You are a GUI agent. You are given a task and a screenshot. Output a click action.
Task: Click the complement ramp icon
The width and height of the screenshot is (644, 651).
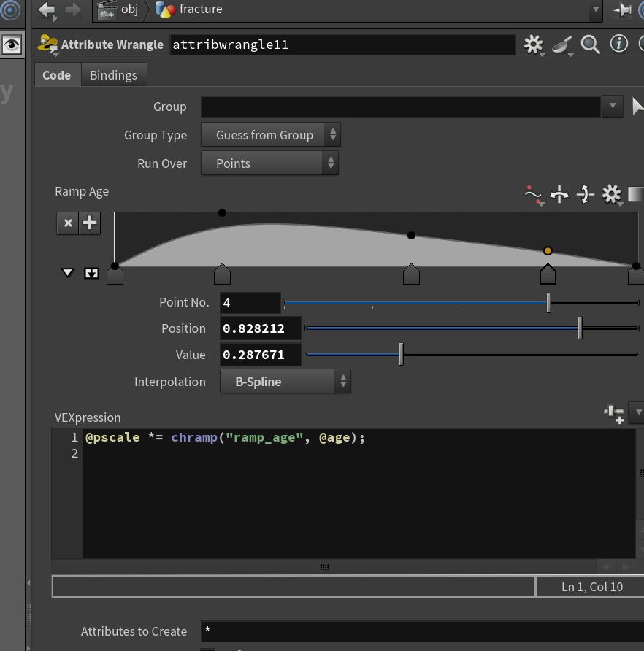[586, 194]
